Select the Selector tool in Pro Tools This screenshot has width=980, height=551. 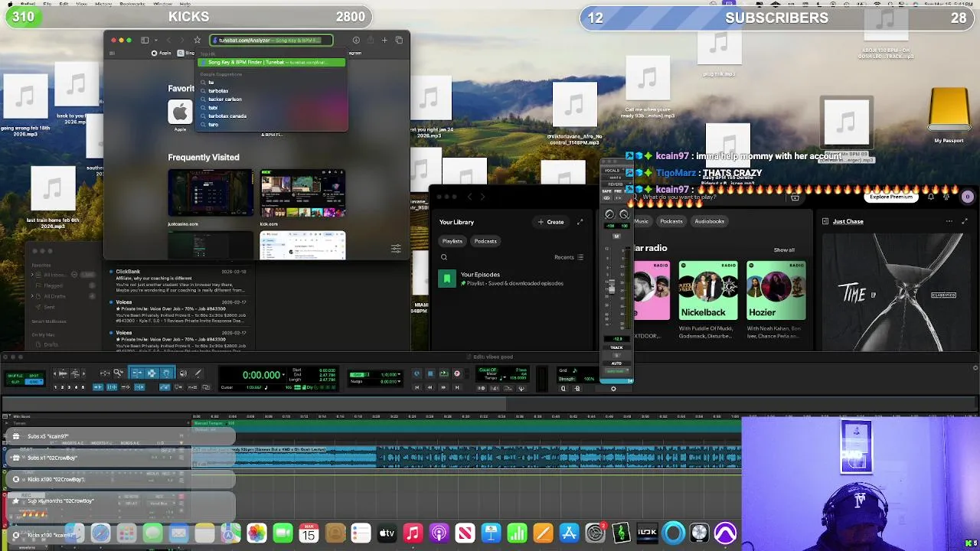tap(152, 373)
